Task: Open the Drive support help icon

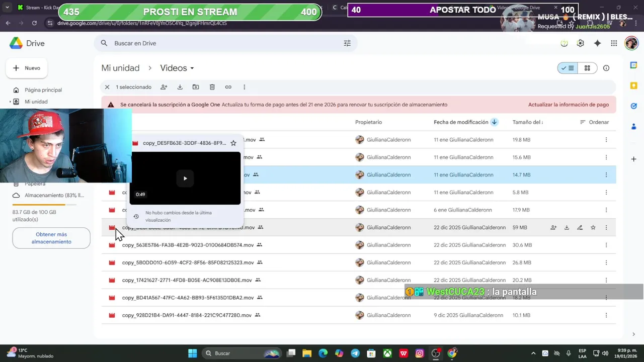Action: click(x=564, y=43)
